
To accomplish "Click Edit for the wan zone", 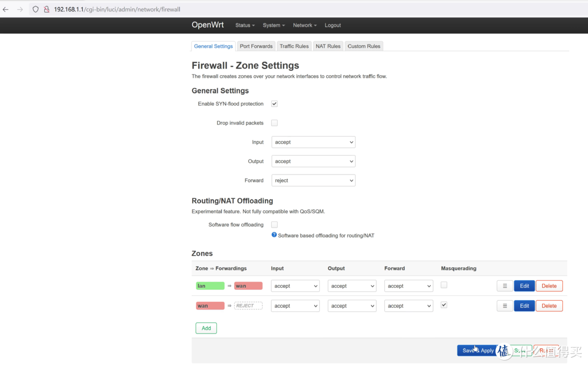I will pos(524,306).
